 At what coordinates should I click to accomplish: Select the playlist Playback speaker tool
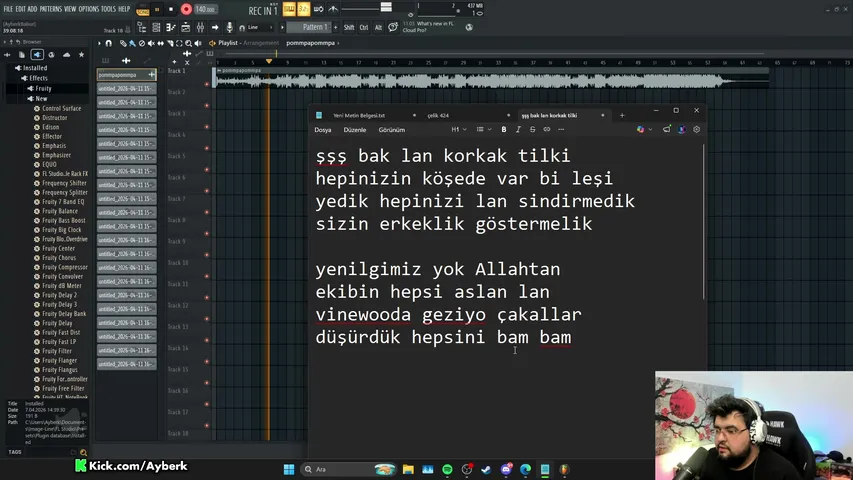pyautogui.click(x=198, y=43)
